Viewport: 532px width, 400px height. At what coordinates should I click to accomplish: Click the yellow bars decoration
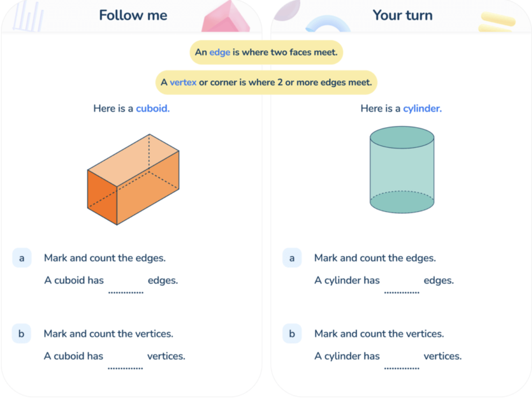[497, 22]
